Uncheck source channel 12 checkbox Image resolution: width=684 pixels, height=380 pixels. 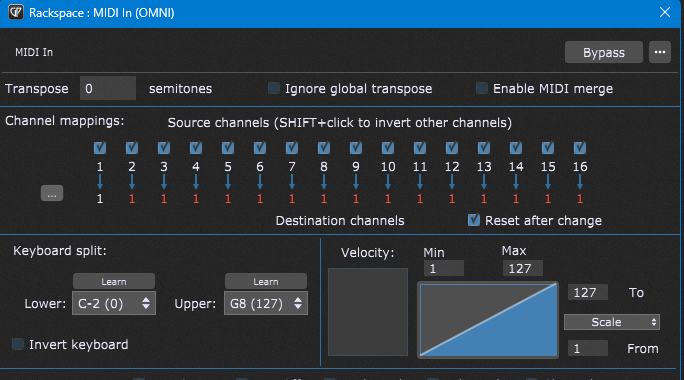(x=452, y=147)
